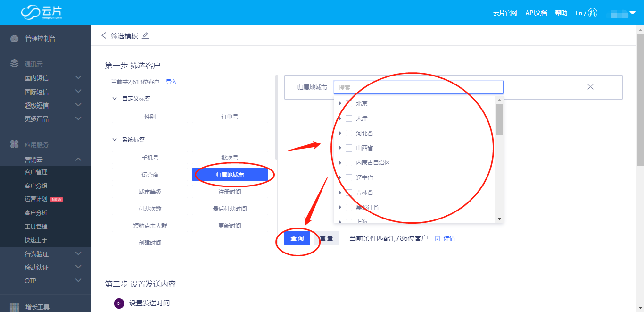The width and height of the screenshot is (644, 312).
Task: Expand 超级短信 sidebar menu
Action: click(78, 105)
